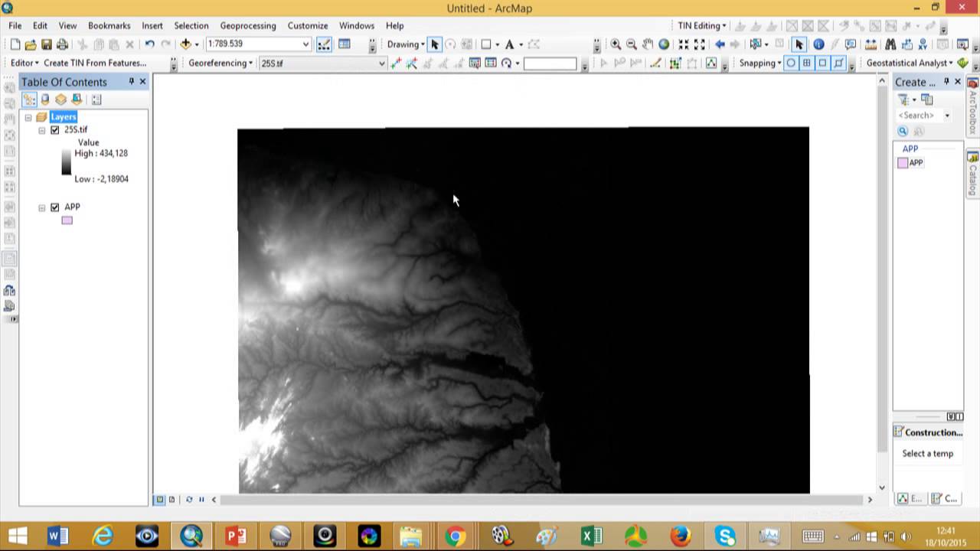The image size is (980, 551).
Task: Click List By Source in Table Of Contents
Action: pos(45,99)
